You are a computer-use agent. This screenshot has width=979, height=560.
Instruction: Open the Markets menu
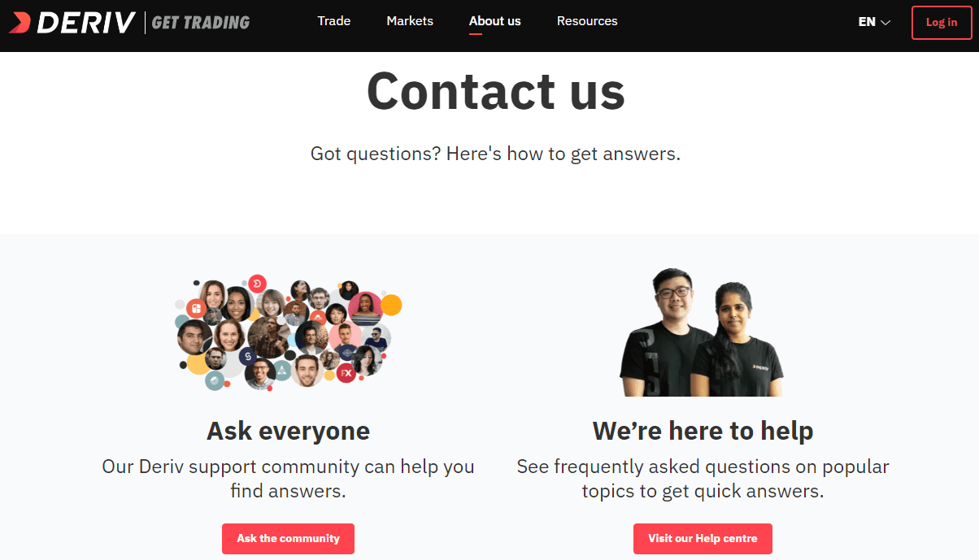(x=410, y=21)
